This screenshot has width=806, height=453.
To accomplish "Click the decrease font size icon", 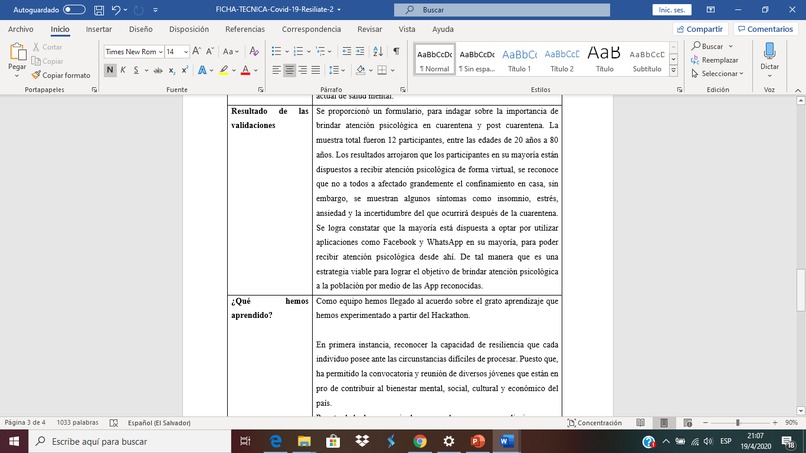I will pos(210,51).
